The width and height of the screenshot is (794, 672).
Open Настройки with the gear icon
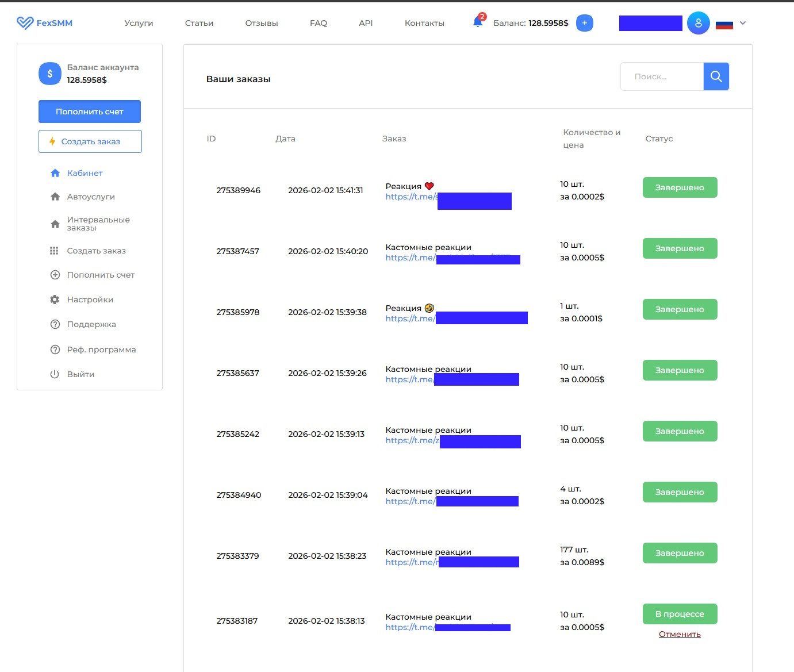tap(55, 299)
